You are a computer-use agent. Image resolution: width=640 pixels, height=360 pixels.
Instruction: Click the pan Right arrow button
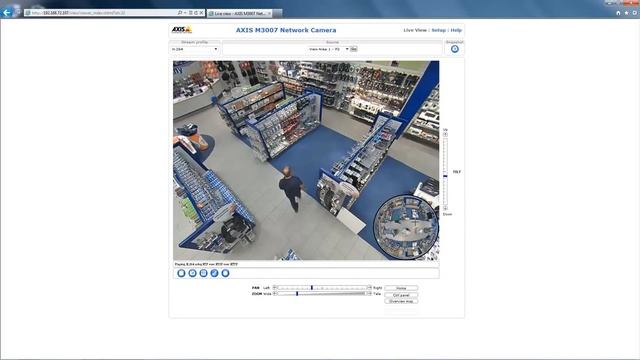pos(369,288)
